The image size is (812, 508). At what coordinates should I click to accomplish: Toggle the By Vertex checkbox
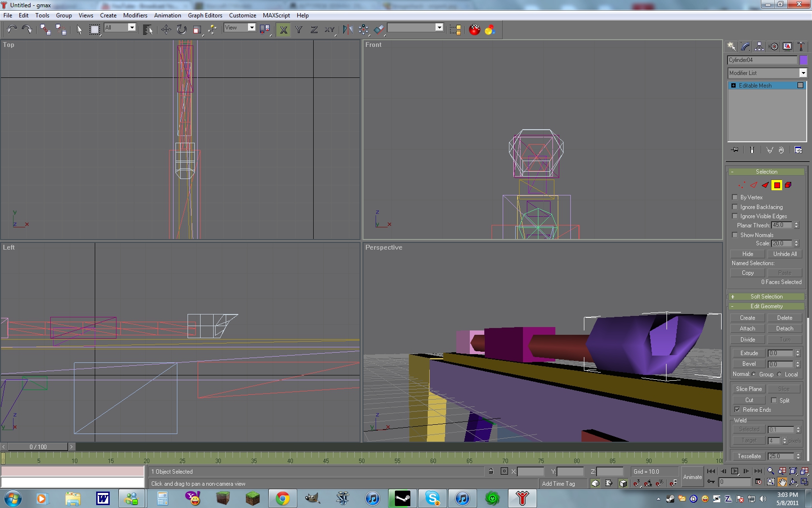pos(735,197)
